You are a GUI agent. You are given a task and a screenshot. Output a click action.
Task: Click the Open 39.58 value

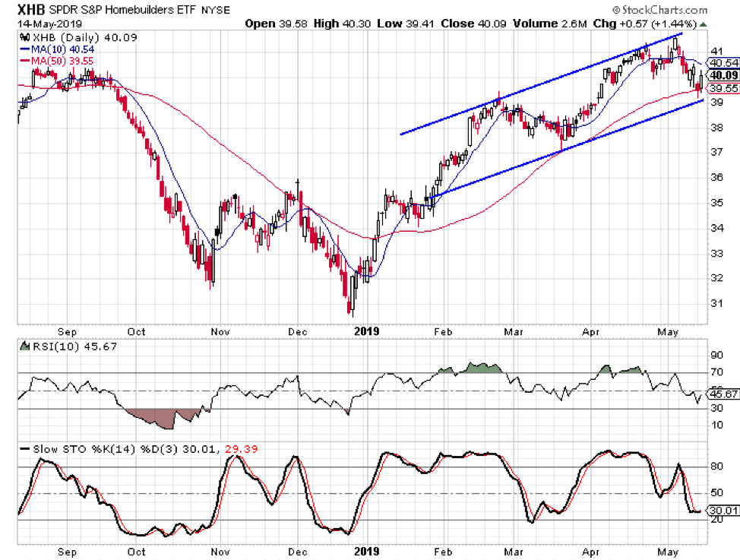[x=276, y=24]
